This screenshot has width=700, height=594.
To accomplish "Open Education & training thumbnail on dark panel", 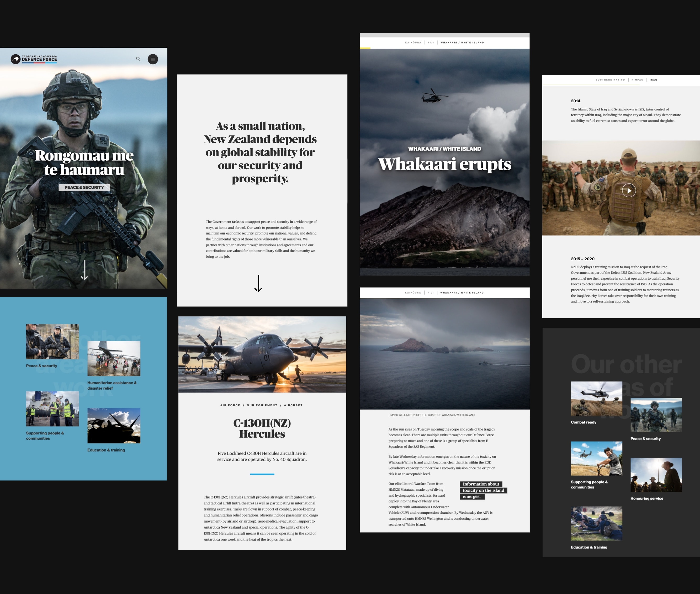I will (596, 523).
